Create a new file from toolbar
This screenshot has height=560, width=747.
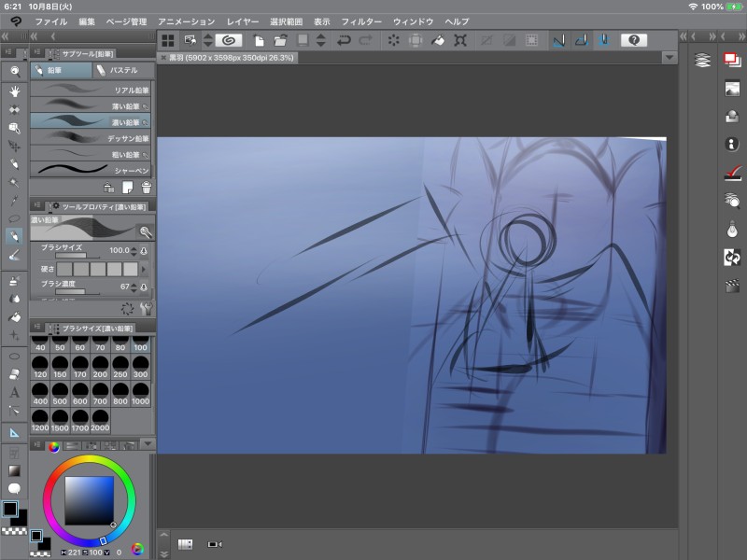click(x=259, y=40)
